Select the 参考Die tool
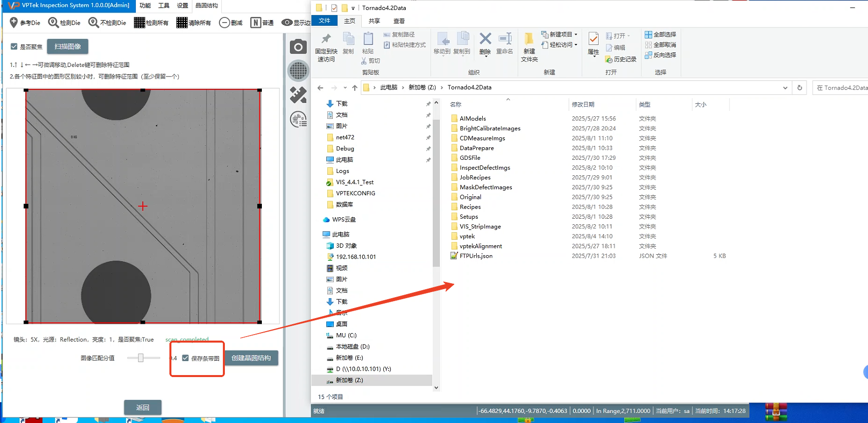 tap(25, 22)
